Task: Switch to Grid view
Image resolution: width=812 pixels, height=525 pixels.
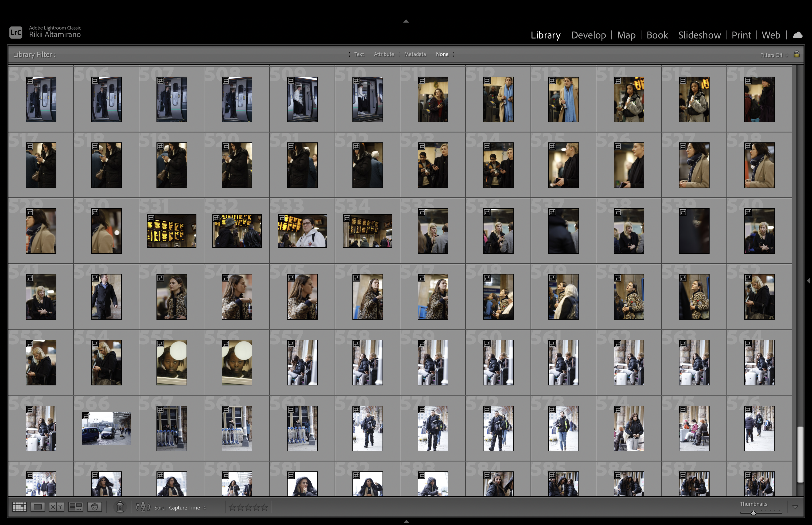Action: pos(19,507)
